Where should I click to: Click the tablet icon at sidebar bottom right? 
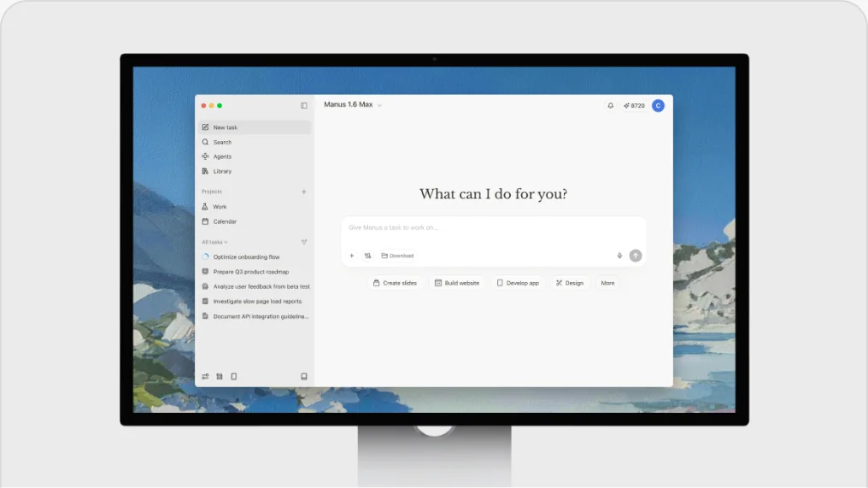pyautogui.click(x=304, y=377)
